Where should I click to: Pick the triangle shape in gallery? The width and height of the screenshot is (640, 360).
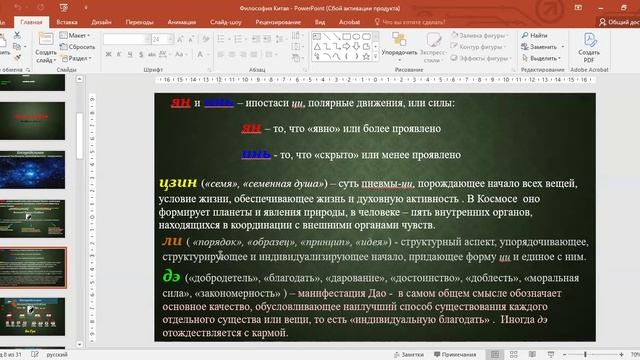(317, 47)
